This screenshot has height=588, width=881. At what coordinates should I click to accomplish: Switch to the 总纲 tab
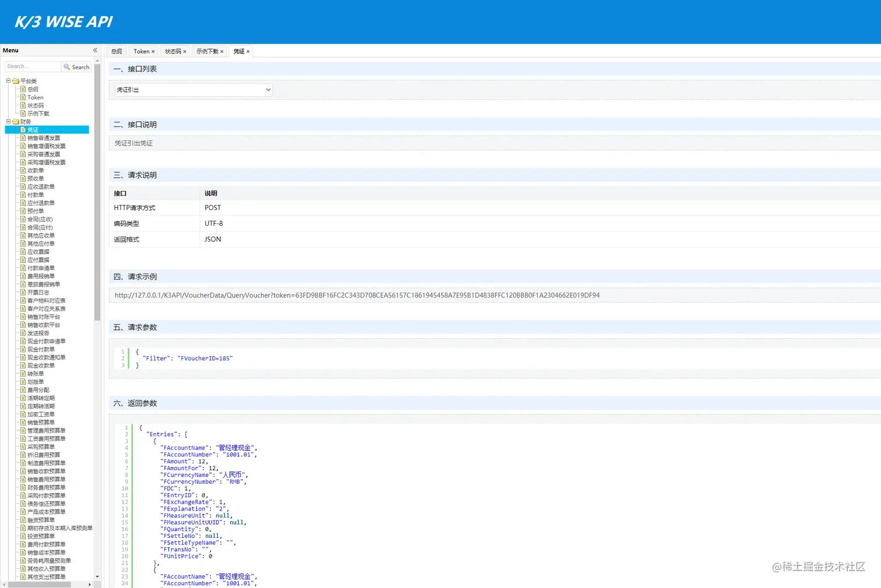(117, 51)
